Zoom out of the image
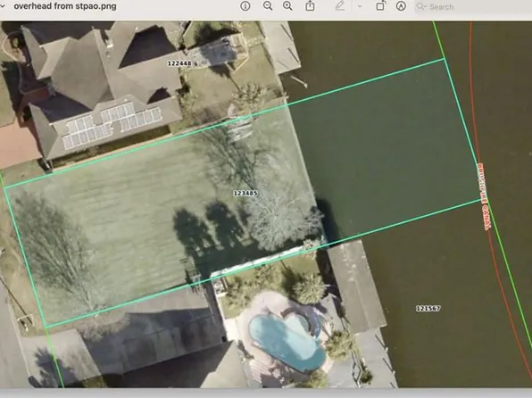This screenshot has width=532, height=398. pyautogui.click(x=268, y=5)
